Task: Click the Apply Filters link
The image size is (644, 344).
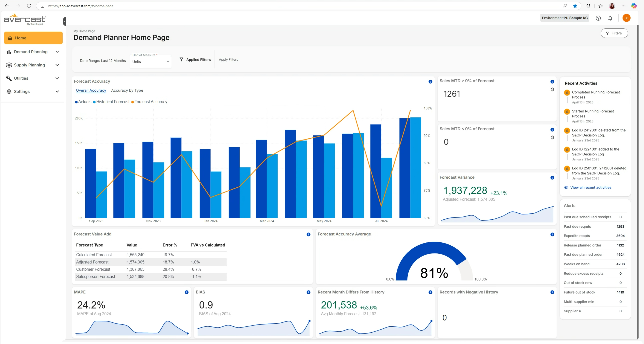Action: pyautogui.click(x=228, y=60)
